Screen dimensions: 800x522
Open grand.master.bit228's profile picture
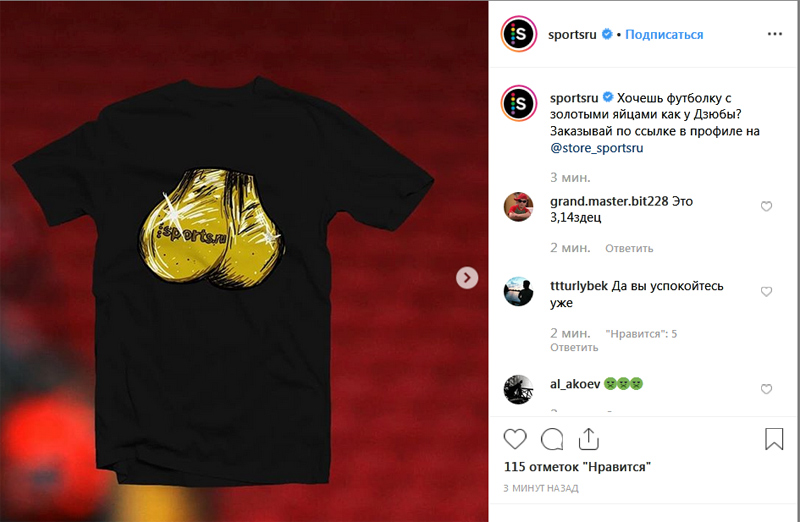518,207
